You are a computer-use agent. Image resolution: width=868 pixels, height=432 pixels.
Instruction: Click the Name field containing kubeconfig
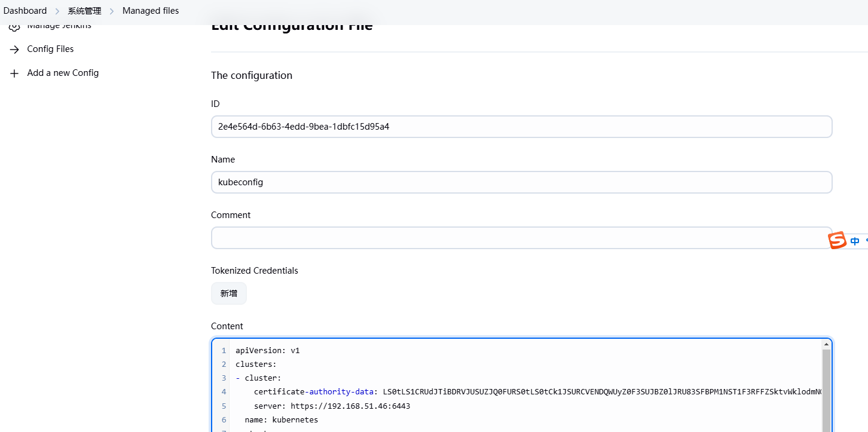[521, 182]
